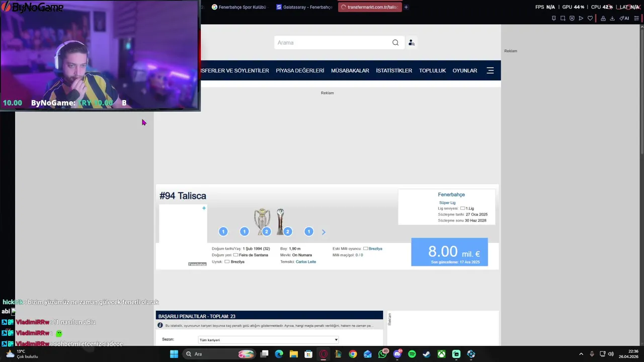Open the Sezon 'Tüm kariyeri' dropdown
Image resolution: width=644 pixels, height=362 pixels.
pyautogui.click(x=269, y=340)
